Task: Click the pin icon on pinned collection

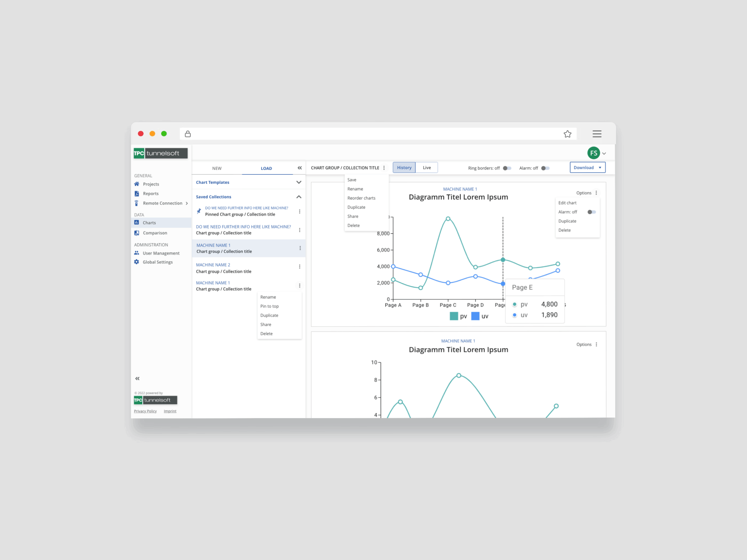Action: pyautogui.click(x=199, y=211)
